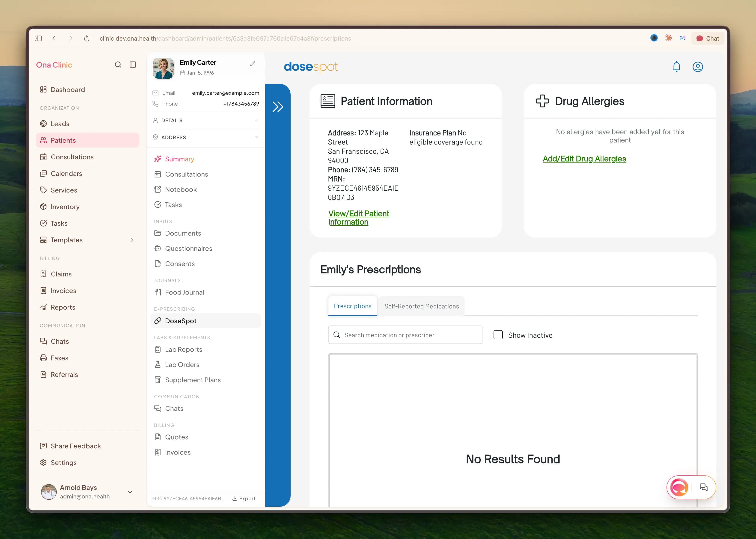Click the broadcast signal icon in toolbar
The width and height of the screenshot is (756, 539).
[683, 38]
